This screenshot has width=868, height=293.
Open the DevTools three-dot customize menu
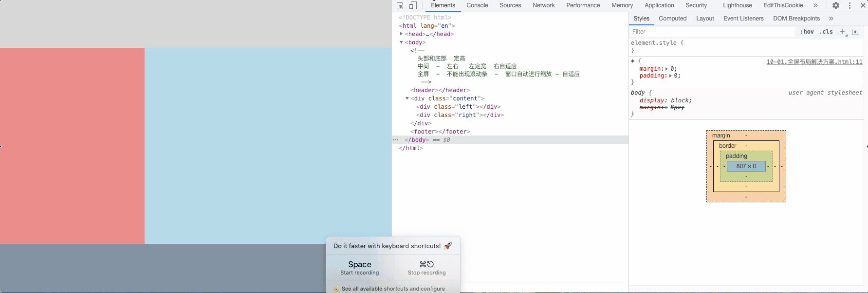click(850, 5)
